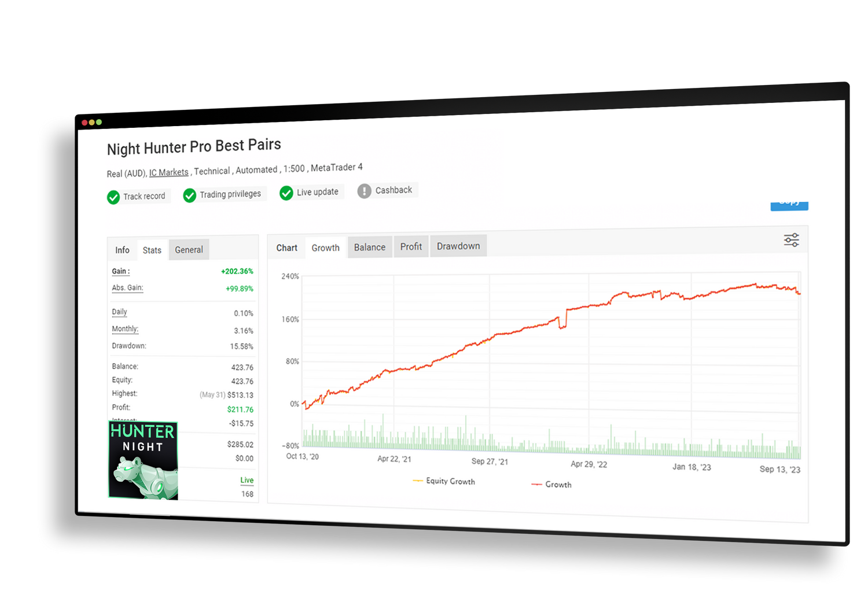Click the Trading privileges checkmark icon
This screenshot has width=868, height=609.
[x=190, y=195]
